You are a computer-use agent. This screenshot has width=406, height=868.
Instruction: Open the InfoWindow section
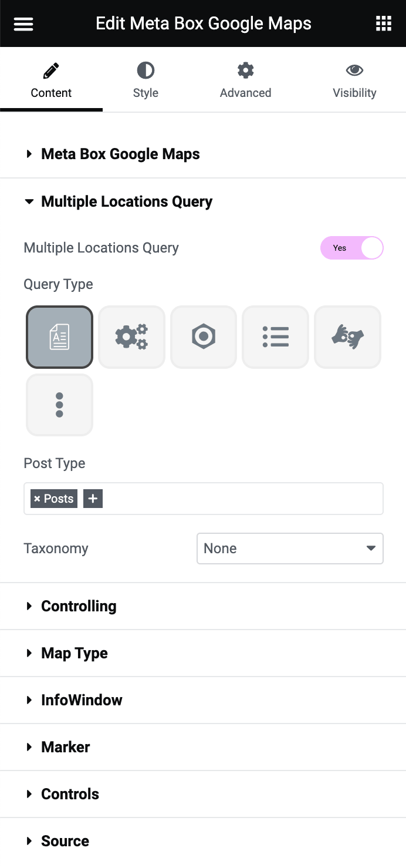click(82, 699)
